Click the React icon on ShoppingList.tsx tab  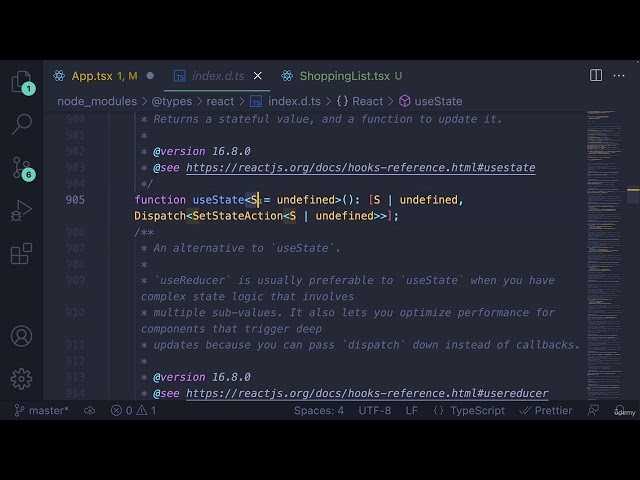pyautogui.click(x=287, y=76)
